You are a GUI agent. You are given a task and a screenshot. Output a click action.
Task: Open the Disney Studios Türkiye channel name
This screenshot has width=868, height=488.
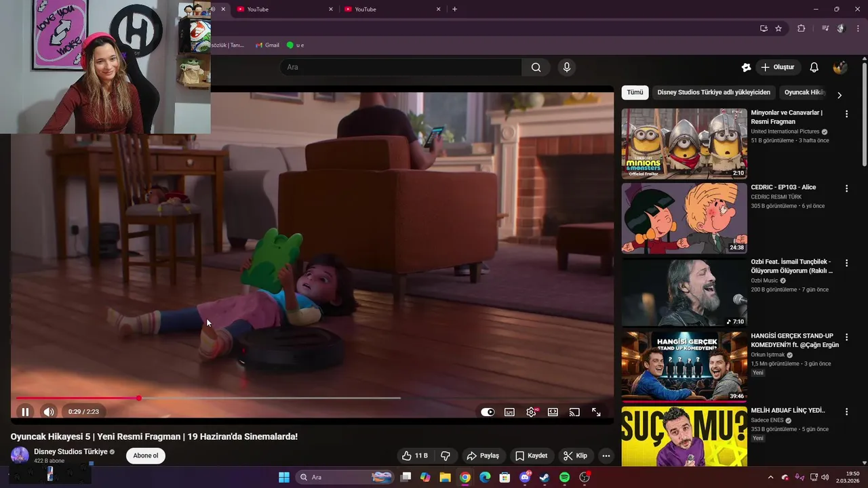[71, 451]
